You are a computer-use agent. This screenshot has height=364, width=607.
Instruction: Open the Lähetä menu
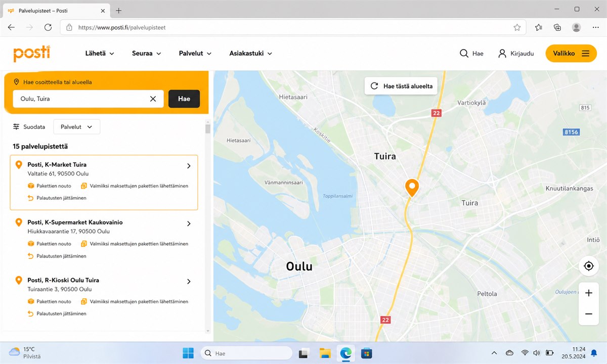pyautogui.click(x=100, y=53)
